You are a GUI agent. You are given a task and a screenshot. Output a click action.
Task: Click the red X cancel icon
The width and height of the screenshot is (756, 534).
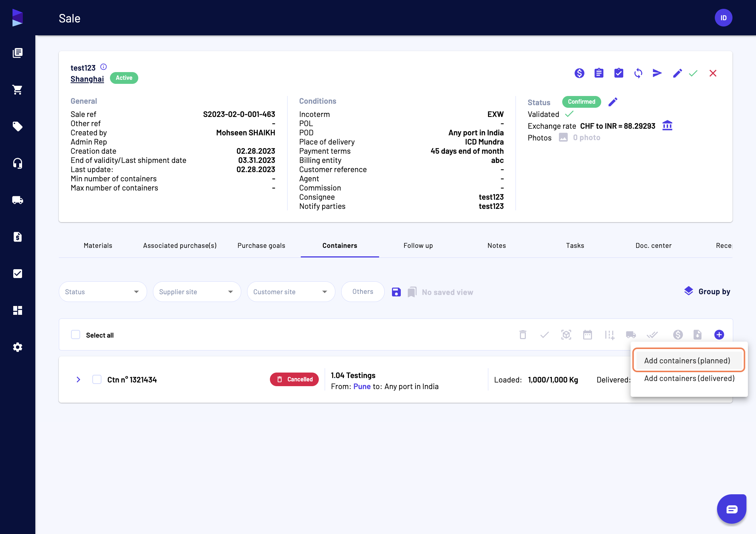(x=713, y=73)
